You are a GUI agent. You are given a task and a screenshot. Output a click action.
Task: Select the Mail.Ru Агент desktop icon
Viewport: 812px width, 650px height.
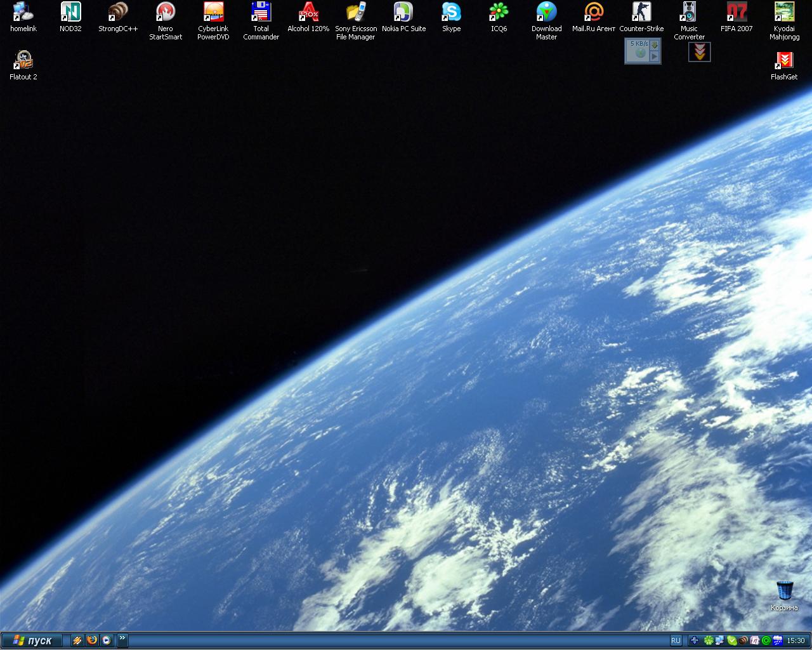[594, 17]
